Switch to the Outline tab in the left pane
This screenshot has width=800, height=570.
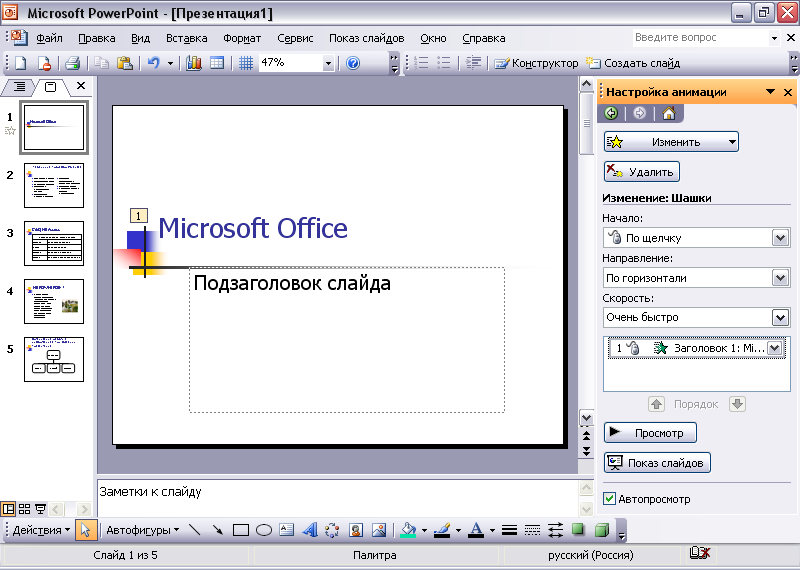pos(19,87)
